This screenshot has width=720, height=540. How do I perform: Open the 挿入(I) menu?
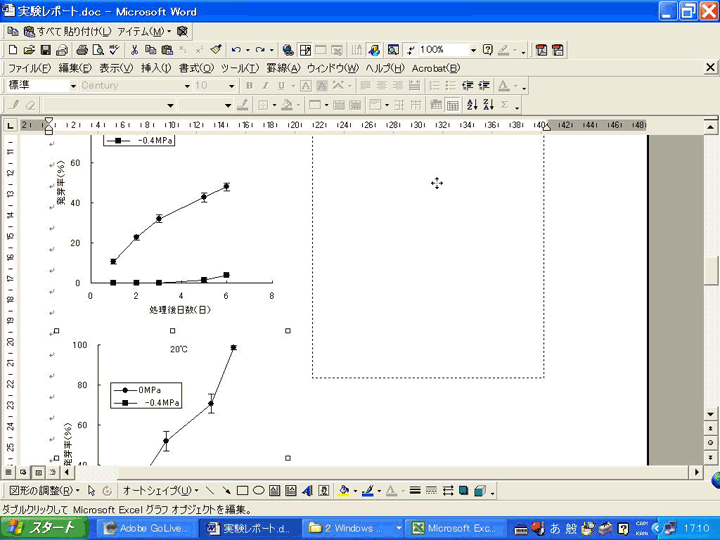coord(156,68)
